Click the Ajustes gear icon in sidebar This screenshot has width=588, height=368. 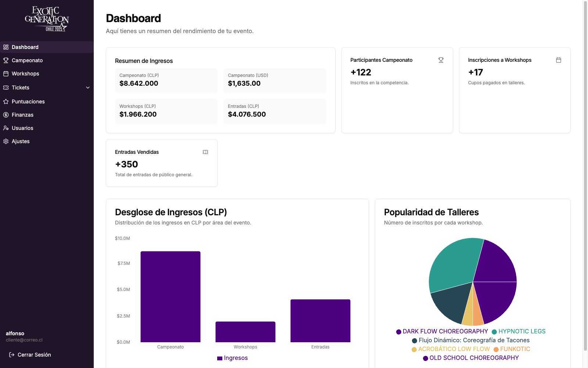[6, 141]
